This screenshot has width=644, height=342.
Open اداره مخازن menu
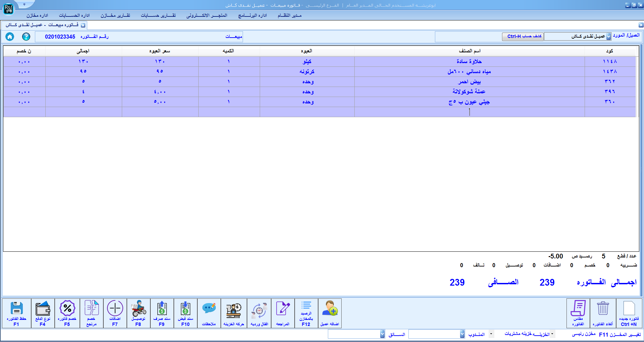[x=38, y=15]
